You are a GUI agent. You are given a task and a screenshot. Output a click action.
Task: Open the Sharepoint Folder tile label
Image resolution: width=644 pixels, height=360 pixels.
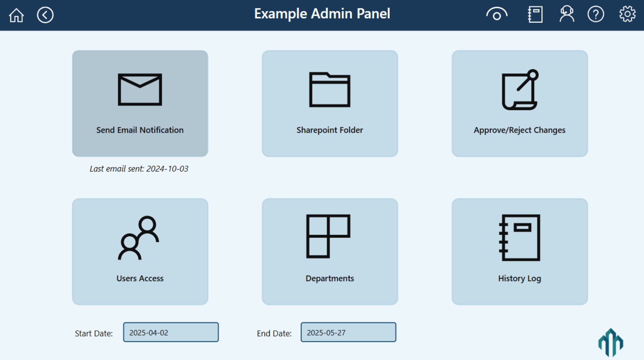[x=330, y=130]
